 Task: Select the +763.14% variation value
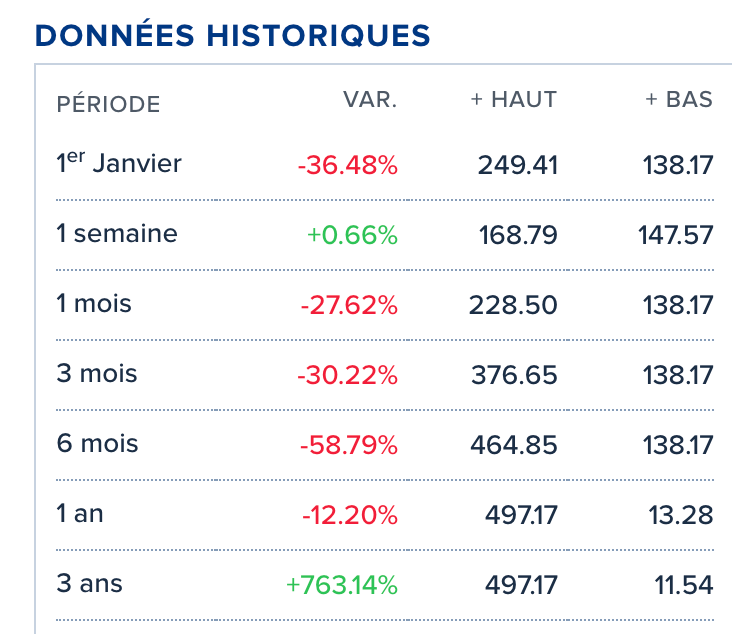[342, 585]
